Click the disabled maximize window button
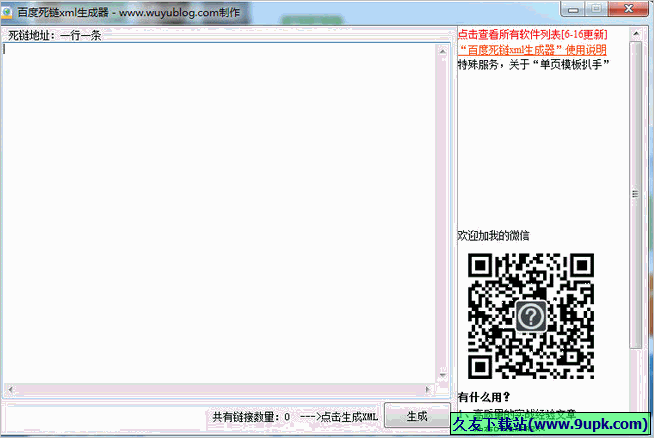Image resolution: width=654 pixels, height=438 pixels. 596,9
